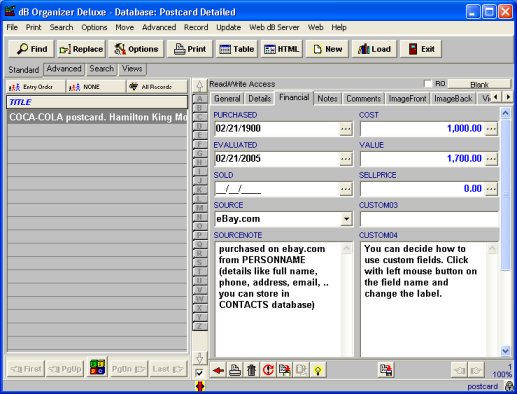Click the form's vertical scrollbar thumb
Screen dimensions: 517x394
(x=505, y=195)
